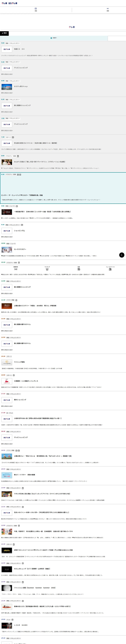Screen dimensions: 126x644
Task: Click テレビショッピング title at 18:30
Action: [21, 437]
